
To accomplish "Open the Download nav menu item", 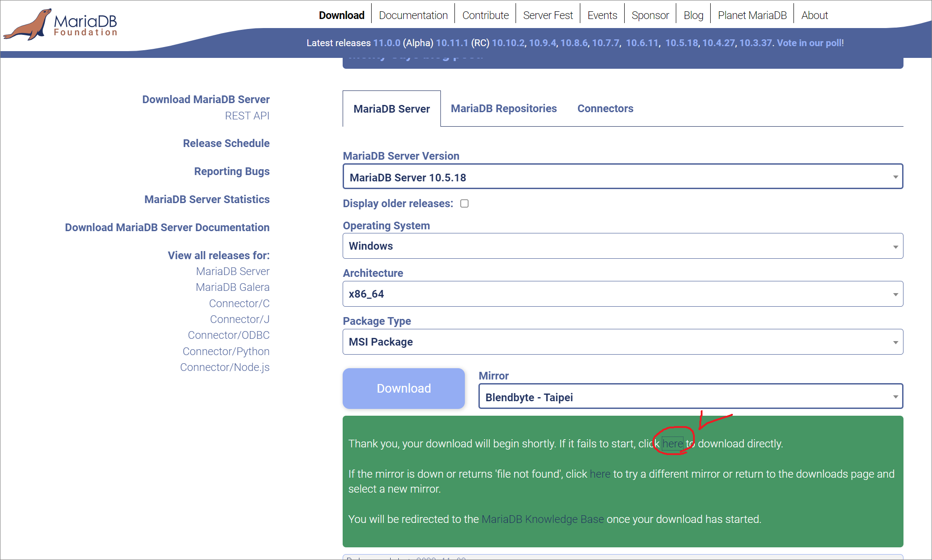I will click(x=341, y=15).
